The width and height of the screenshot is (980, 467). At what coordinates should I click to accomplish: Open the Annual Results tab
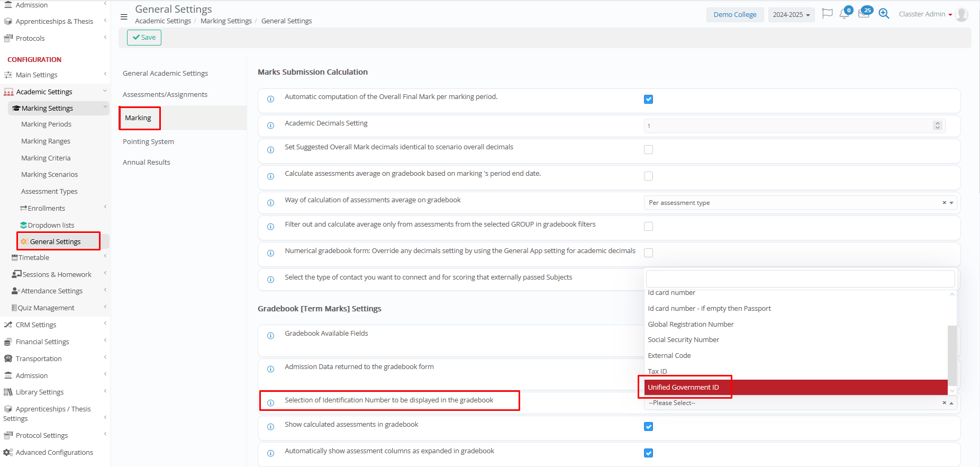tap(147, 163)
